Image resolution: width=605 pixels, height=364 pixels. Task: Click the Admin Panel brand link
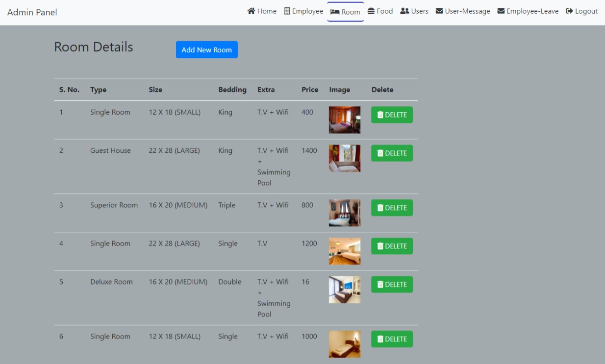click(32, 12)
